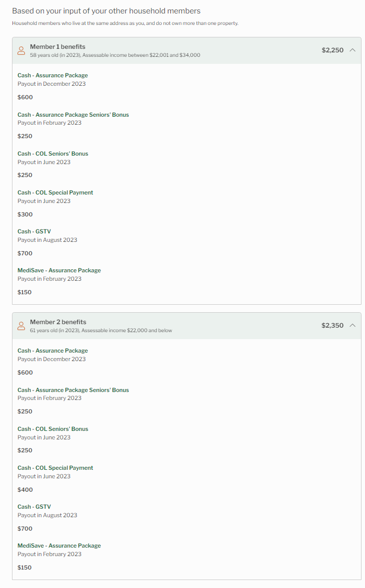
Task: Click the Member 1 benefits header title
Action: [x=57, y=46]
